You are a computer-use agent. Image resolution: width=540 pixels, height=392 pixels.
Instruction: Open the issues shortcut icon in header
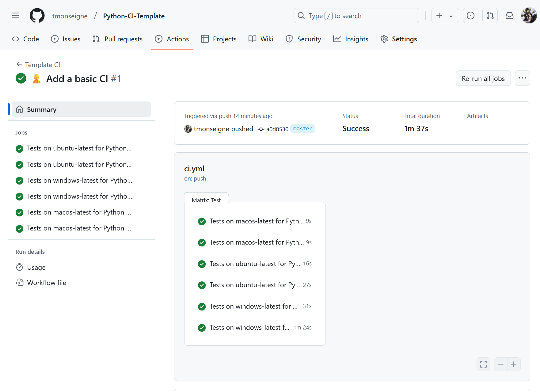pos(470,16)
